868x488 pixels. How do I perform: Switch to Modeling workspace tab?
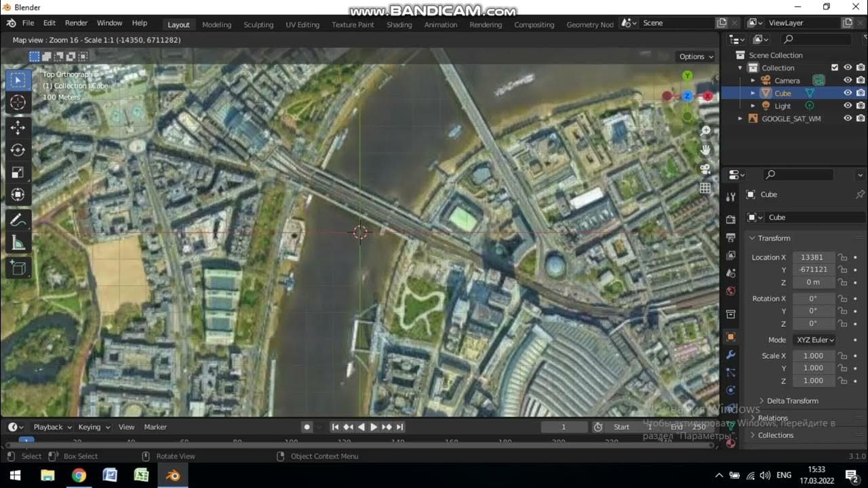[217, 24]
